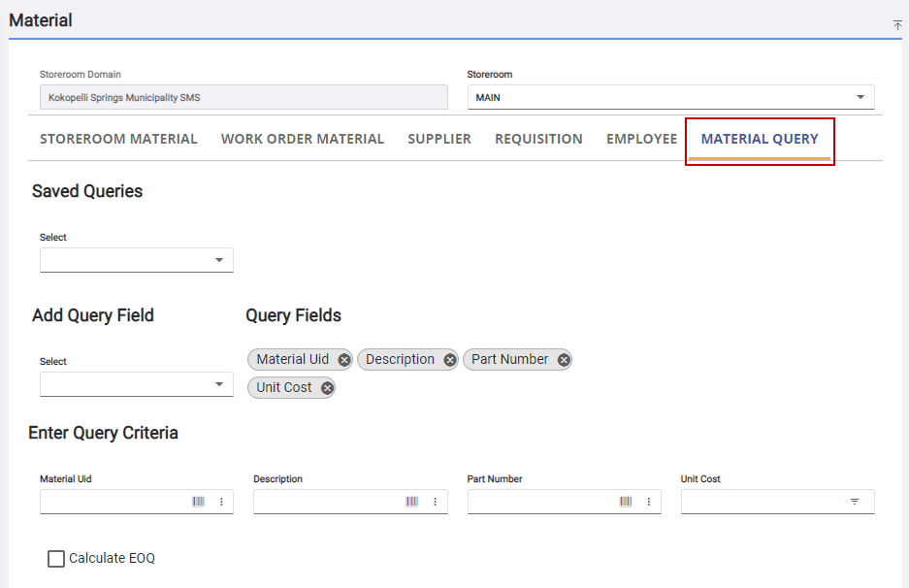Screen dimensions: 909x588
Task: Open the Add Query Field Select dropdown
Action: click(x=220, y=384)
